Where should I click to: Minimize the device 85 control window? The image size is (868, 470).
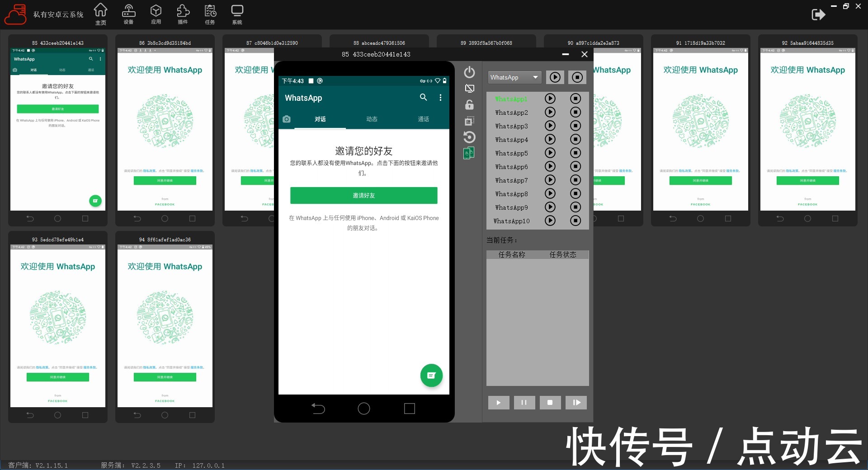pos(566,54)
